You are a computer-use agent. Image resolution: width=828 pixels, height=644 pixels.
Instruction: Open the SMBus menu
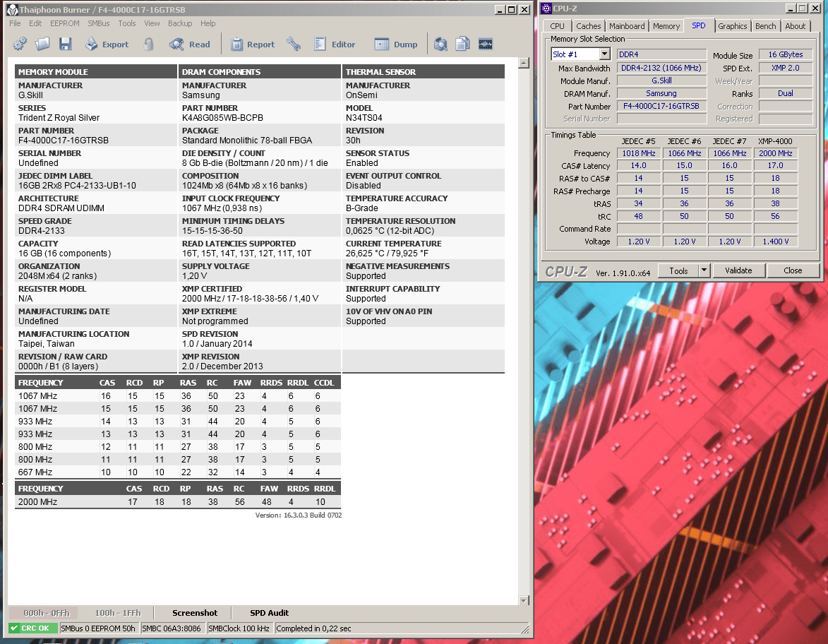coord(99,23)
